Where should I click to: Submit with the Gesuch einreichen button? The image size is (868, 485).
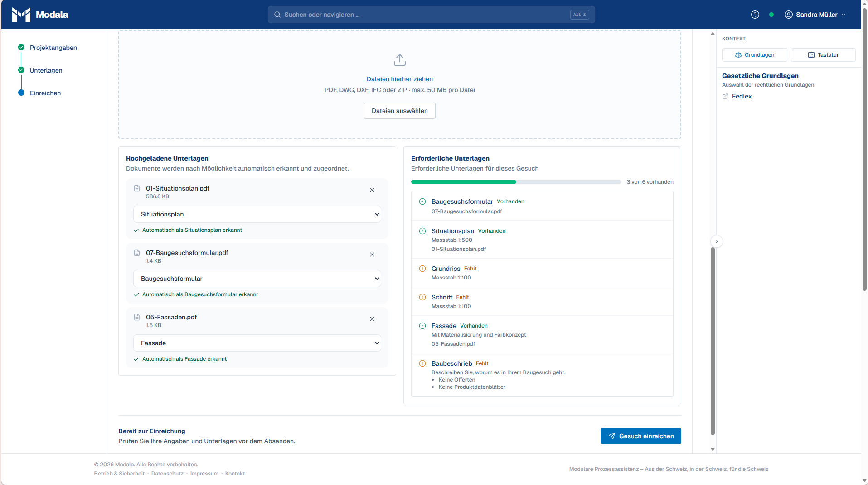641,436
